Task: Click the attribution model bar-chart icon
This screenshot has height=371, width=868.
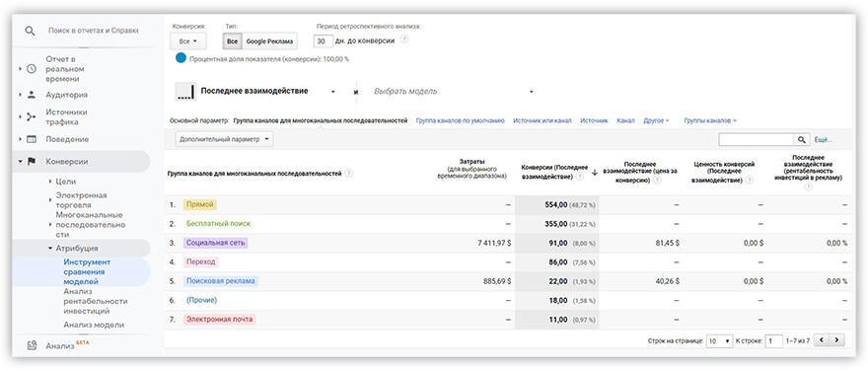Action: point(185,92)
